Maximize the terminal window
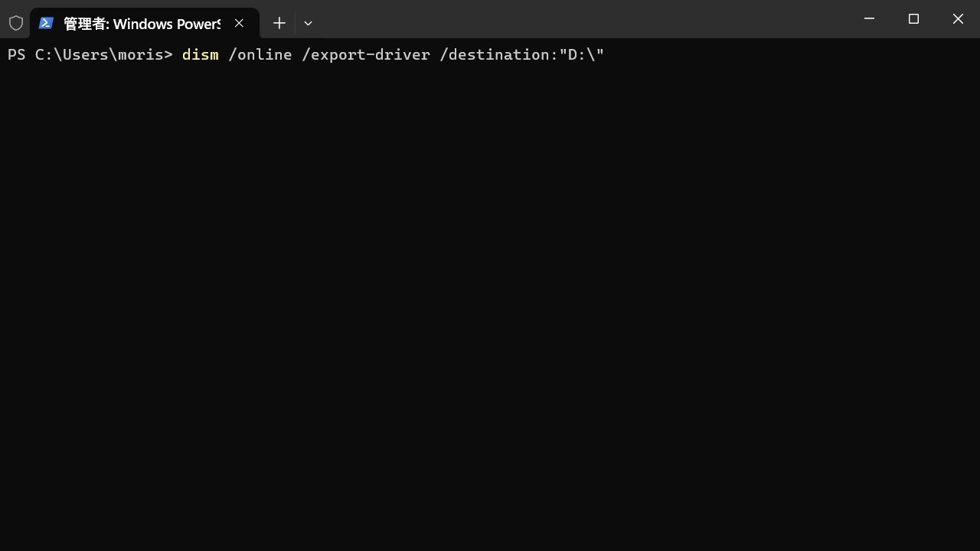The width and height of the screenshot is (980, 551). 913,19
